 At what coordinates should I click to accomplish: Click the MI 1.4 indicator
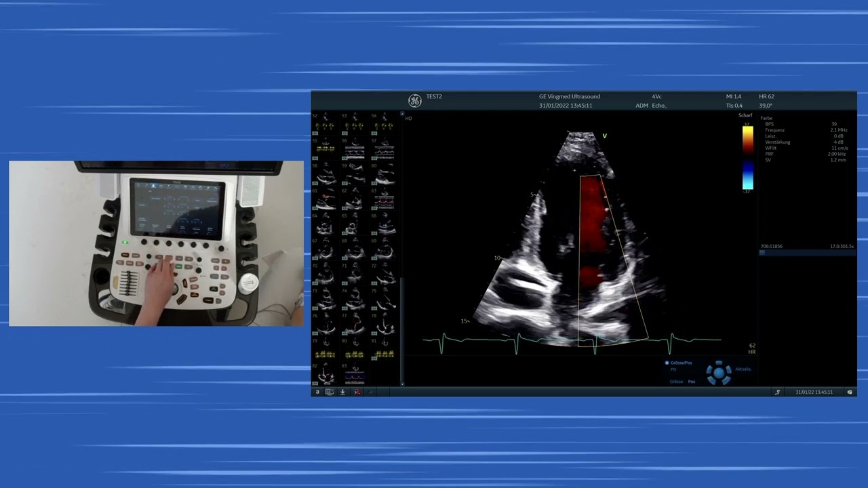click(734, 97)
